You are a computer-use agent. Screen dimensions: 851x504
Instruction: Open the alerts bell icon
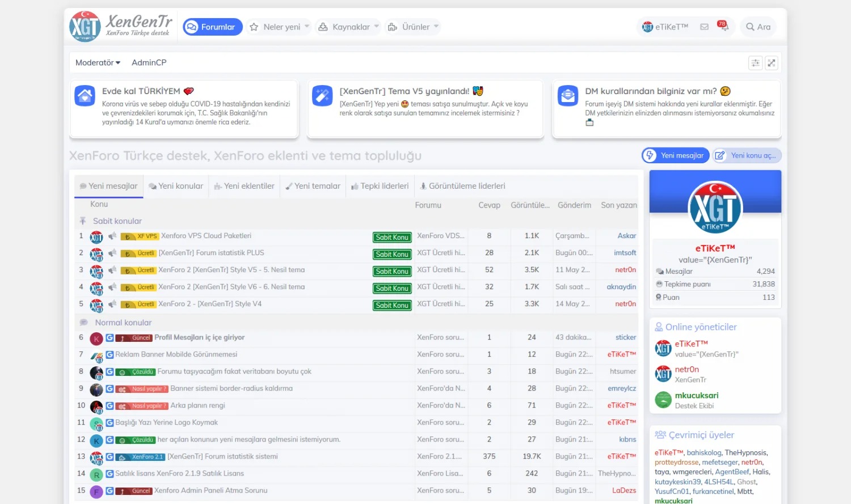tap(723, 27)
